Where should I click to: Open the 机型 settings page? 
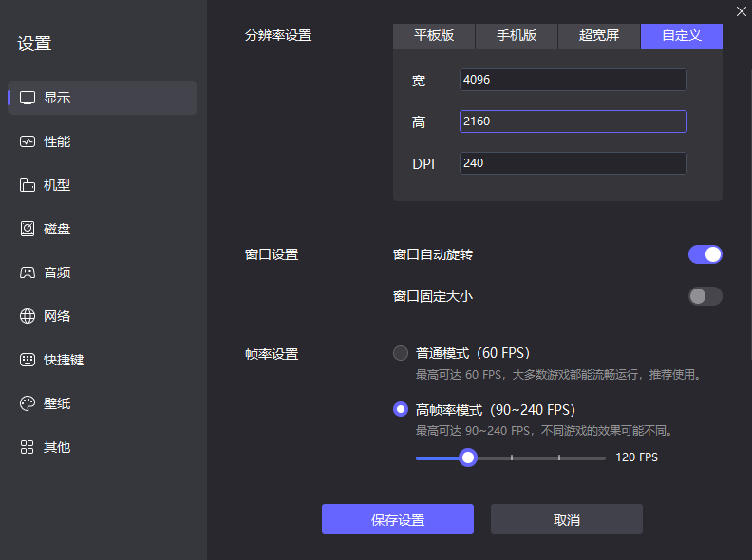[x=103, y=185]
